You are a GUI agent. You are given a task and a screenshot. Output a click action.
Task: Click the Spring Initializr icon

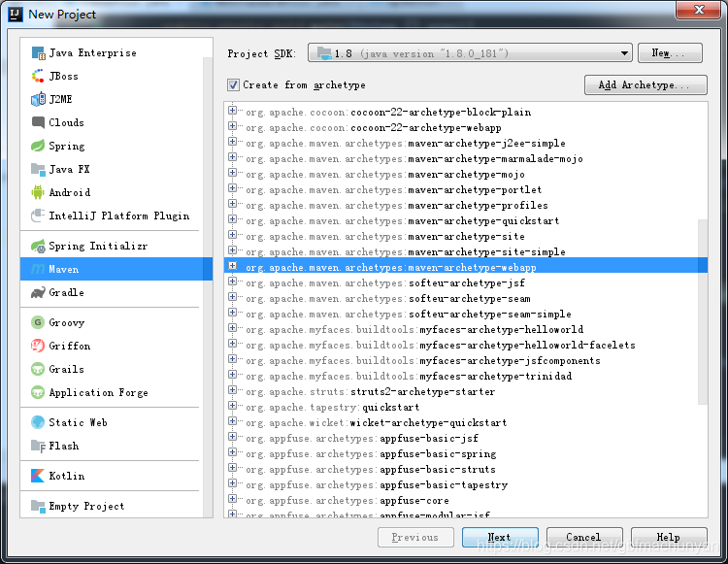tap(38, 246)
